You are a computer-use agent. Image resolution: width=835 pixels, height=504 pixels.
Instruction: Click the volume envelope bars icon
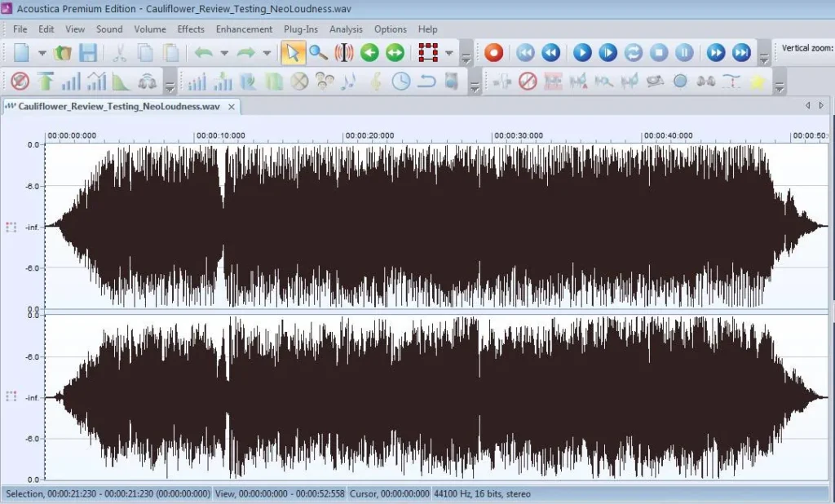tap(96, 82)
